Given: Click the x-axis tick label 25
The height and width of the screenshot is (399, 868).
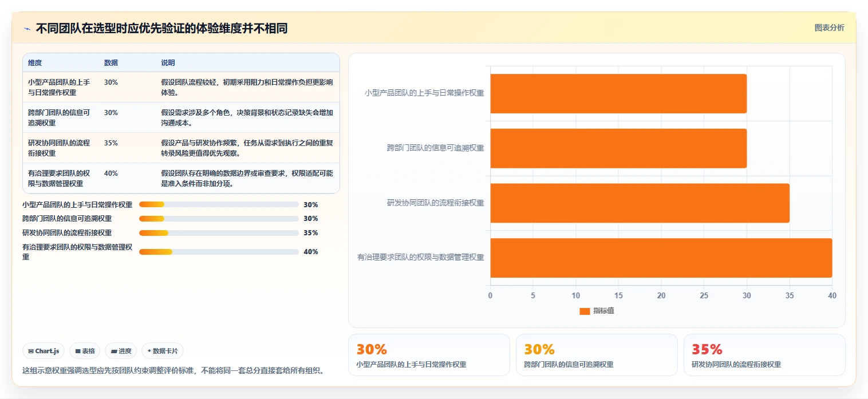Looking at the screenshot, I should pyautogui.click(x=704, y=296).
